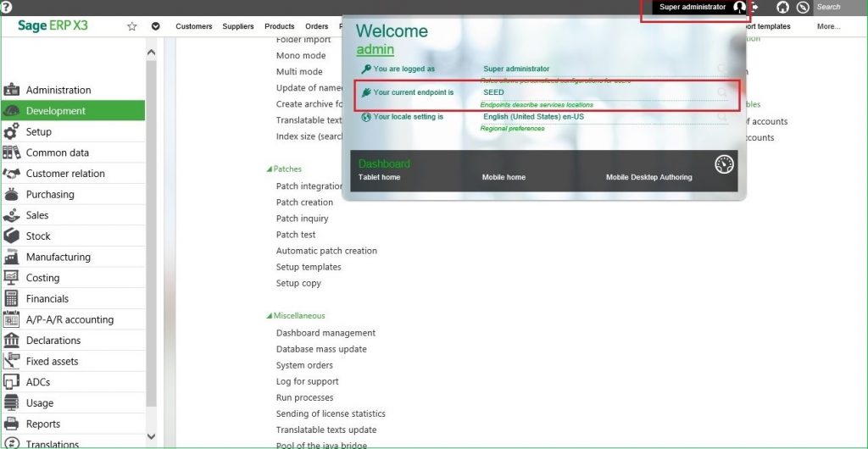Screen dimensions: 868x449
Task: Open the Suppliers menu
Action: [x=238, y=26]
